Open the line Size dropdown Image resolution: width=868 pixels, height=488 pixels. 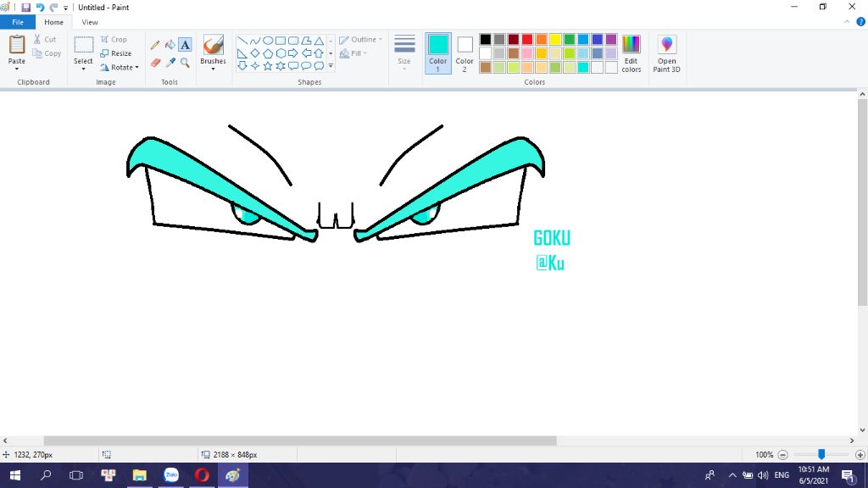click(404, 53)
